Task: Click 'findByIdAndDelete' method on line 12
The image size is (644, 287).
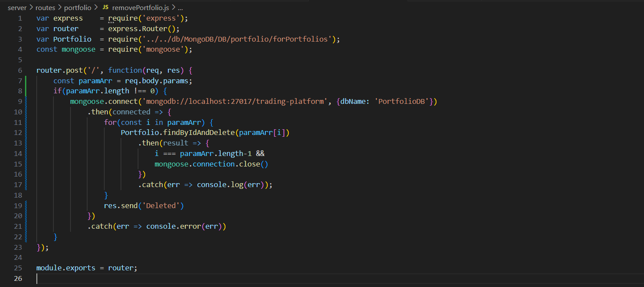Action: [x=199, y=133]
